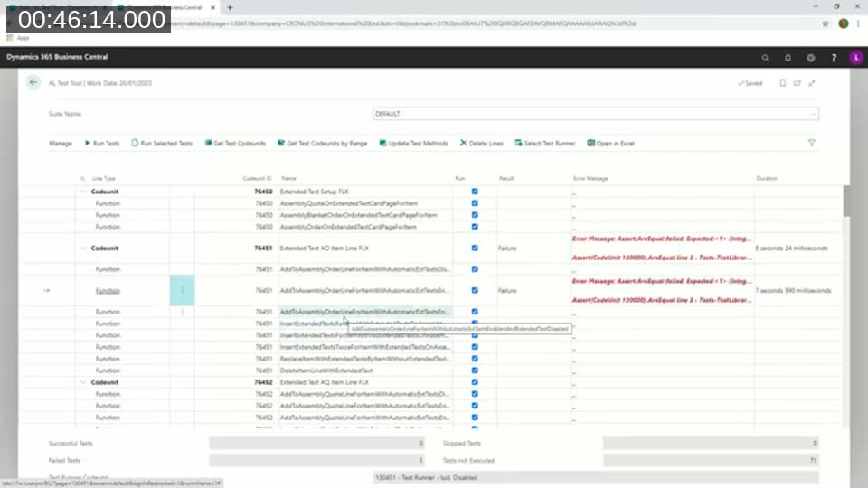Toggle Run checkbox for AssemblyBlanketOrderOnExtendedTextCardPageForItem
The height and width of the screenshot is (488, 868).
(x=475, y=215)
